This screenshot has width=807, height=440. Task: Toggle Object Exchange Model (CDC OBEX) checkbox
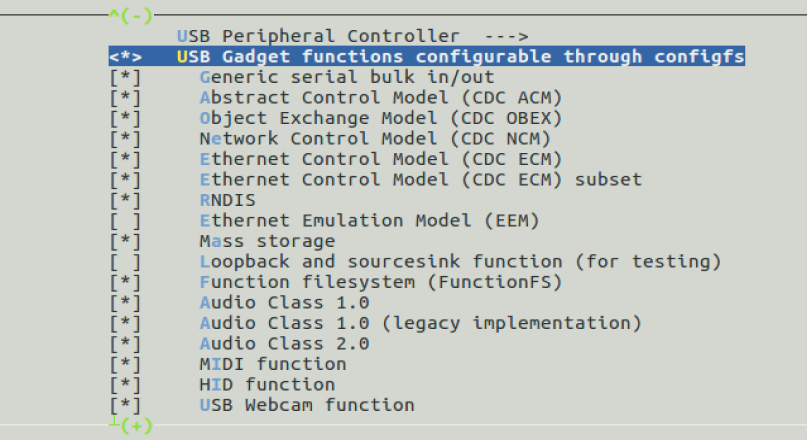[125, 118]
